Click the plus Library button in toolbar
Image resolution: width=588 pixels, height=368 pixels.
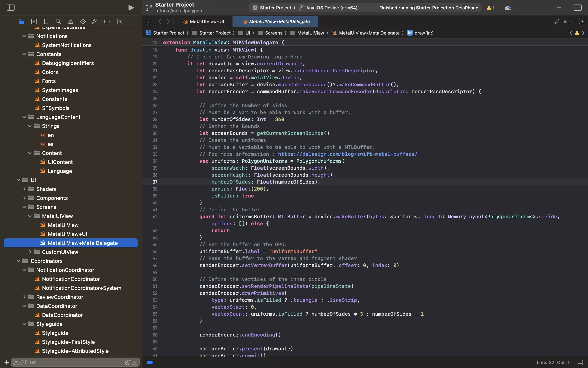pyautogui.click(x=559, y=8)
